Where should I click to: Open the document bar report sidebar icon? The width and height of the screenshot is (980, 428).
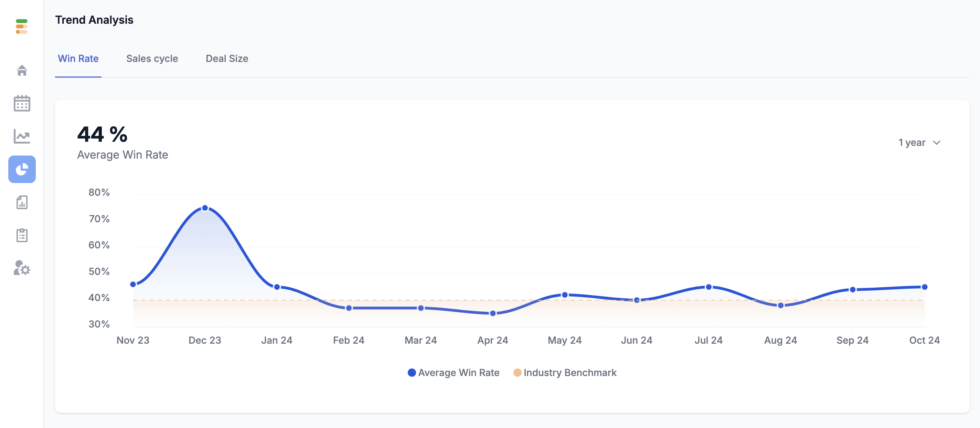tap(22, 202)
